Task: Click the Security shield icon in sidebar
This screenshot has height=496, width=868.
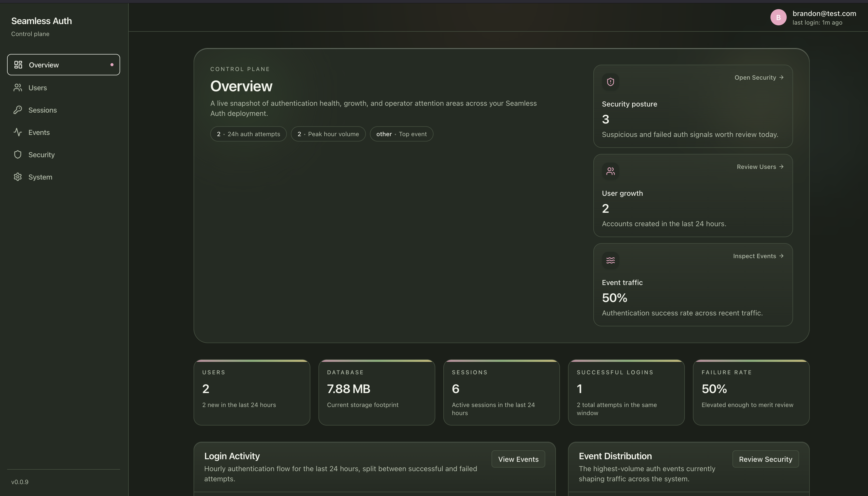Action: pyautogui.click(x=18, y=155)
